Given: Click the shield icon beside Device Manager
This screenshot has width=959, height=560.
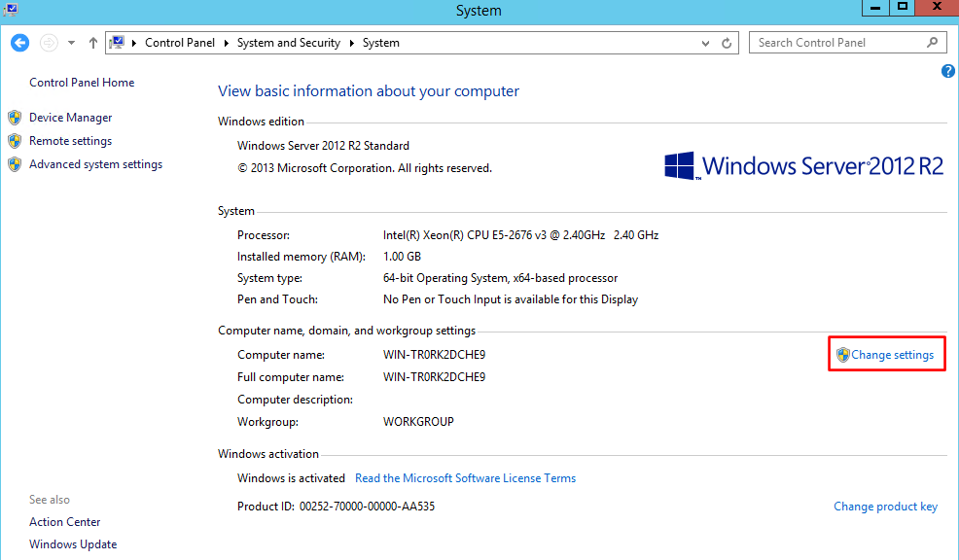Looking at the screenshot, I should (15, 118).
